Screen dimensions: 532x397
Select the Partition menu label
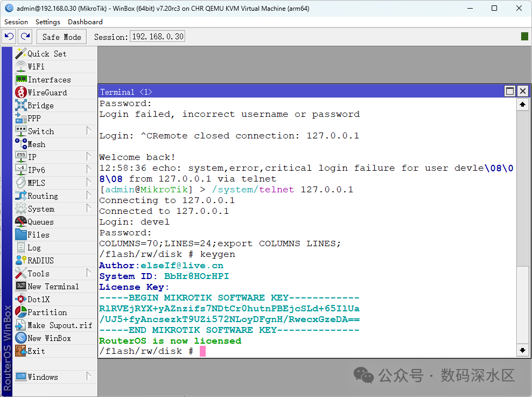point(47,312)
